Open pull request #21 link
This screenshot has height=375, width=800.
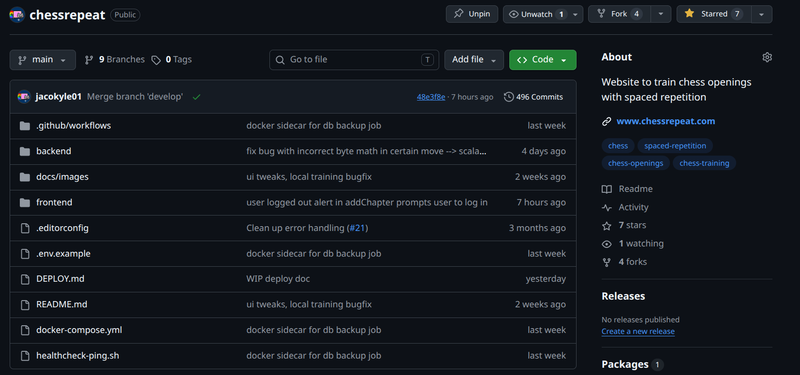357,228
